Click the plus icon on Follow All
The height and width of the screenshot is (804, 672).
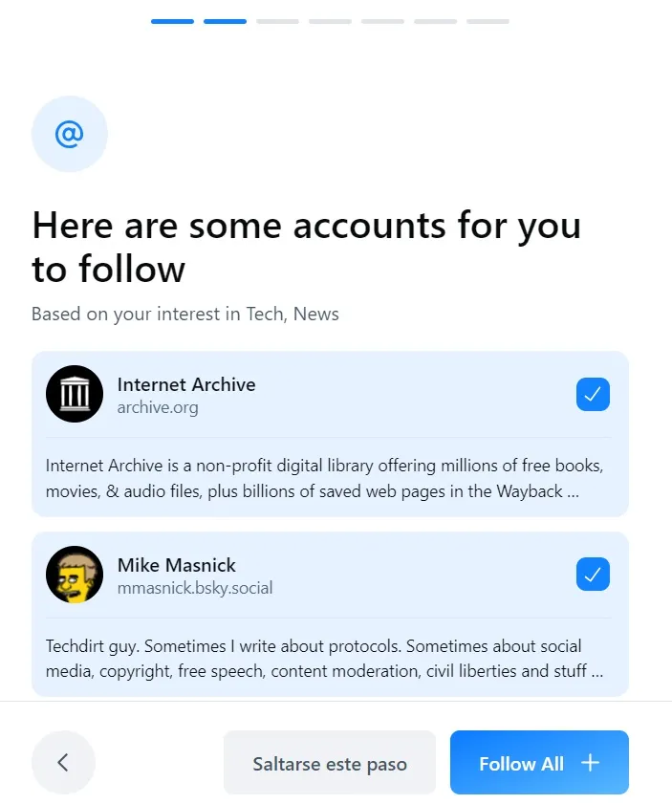(591, 763)
